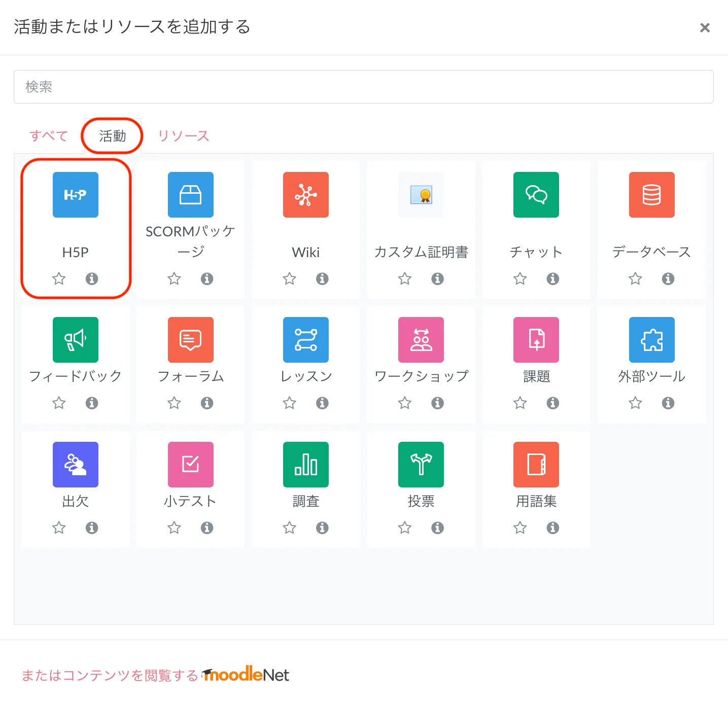The width and height of the screenshot is (728, 702).
Task: Select the チャット chat activity icon
Action: click(x=536, y=195)
